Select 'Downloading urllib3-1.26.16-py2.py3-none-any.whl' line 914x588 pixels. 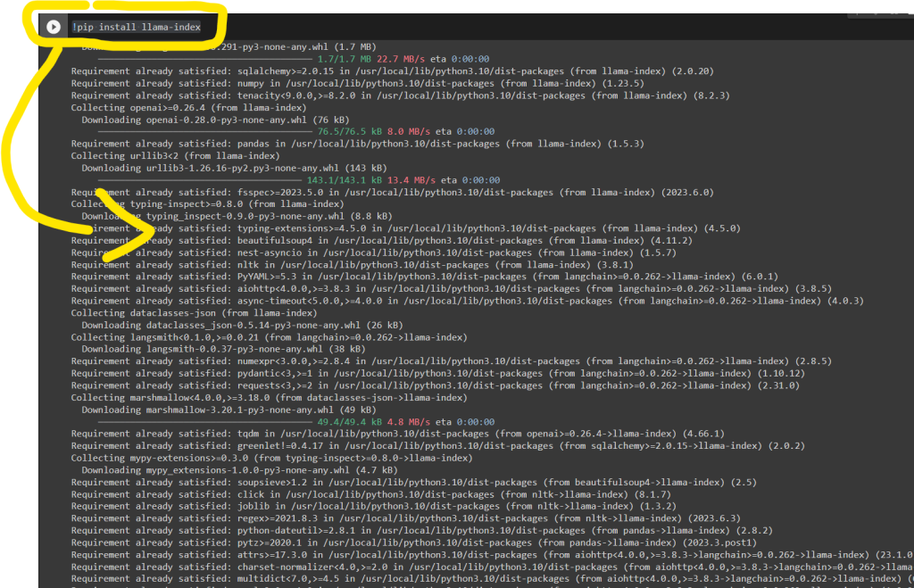(x=234, y=169)
